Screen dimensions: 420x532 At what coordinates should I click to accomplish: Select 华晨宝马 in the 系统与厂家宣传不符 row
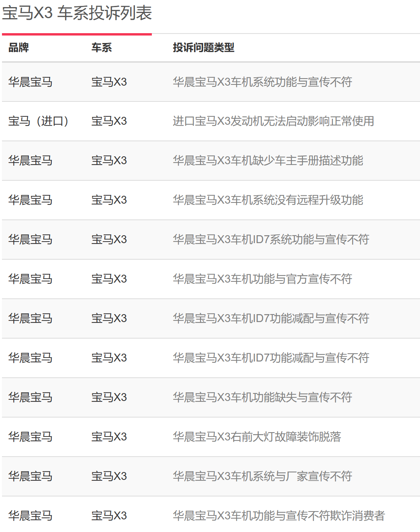[x=30, y=476]
